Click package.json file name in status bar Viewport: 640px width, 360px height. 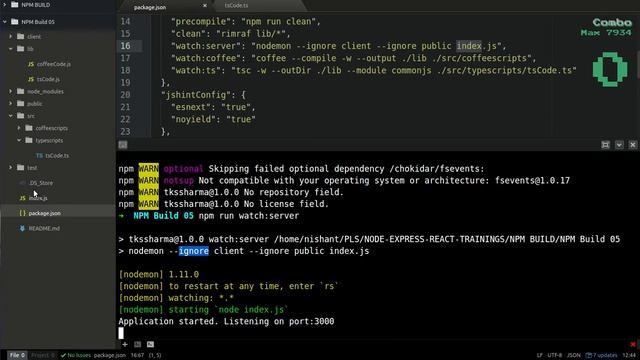pyautogui.click(x=110, y=355)
